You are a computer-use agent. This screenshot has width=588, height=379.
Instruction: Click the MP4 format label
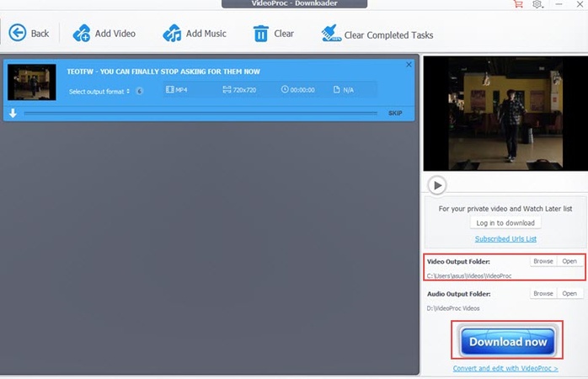pos(177,90)
